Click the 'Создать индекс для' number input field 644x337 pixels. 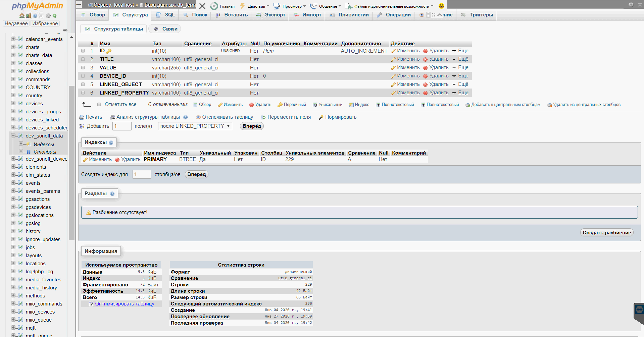pyautogui.click(x=142, y=174)
